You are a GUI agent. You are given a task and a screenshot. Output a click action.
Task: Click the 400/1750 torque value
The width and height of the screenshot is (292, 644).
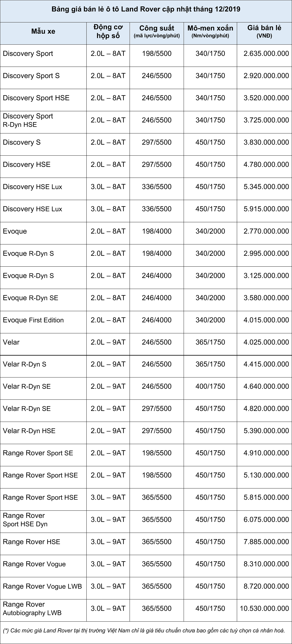(x=210, y=386)
